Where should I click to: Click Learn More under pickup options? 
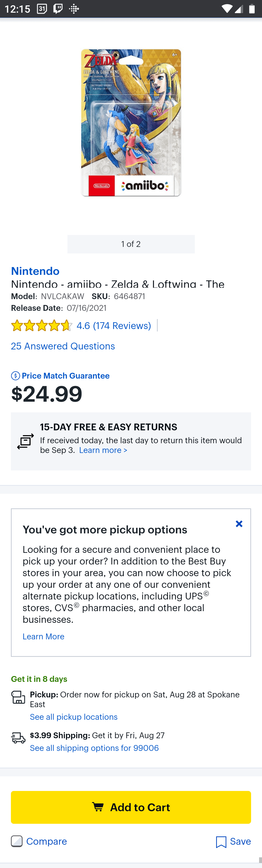coord(43,636)
